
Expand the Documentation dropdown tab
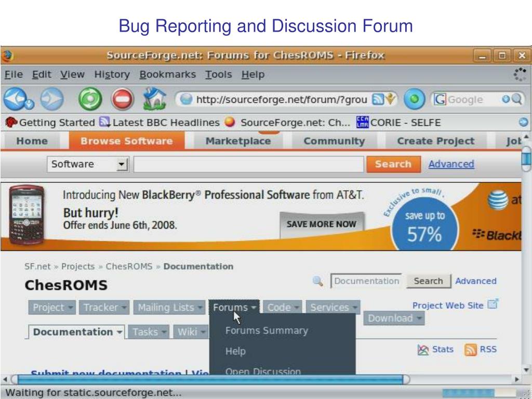[77, 332]
